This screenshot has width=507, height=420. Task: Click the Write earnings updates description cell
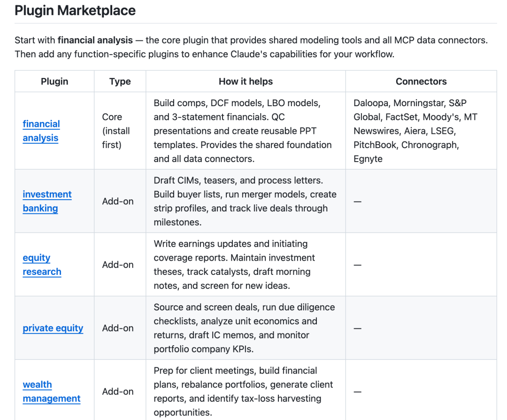pyautogui.click(x=234, y=264)
